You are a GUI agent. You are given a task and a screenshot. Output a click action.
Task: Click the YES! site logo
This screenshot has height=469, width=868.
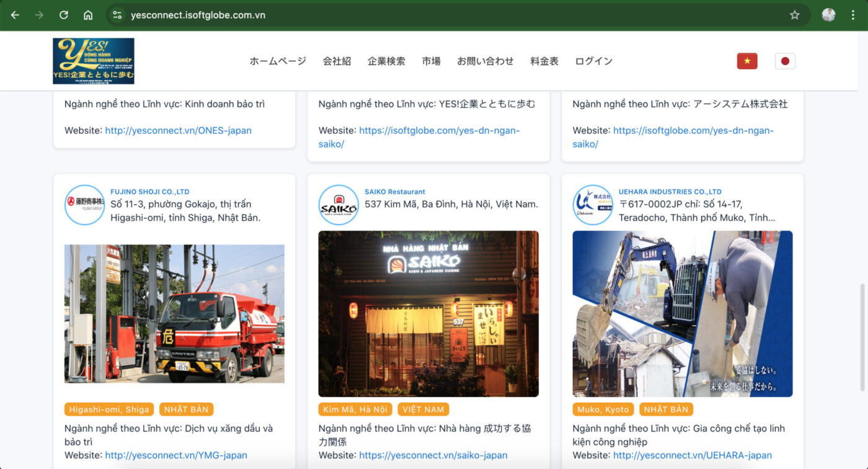(x=94, y=61)
